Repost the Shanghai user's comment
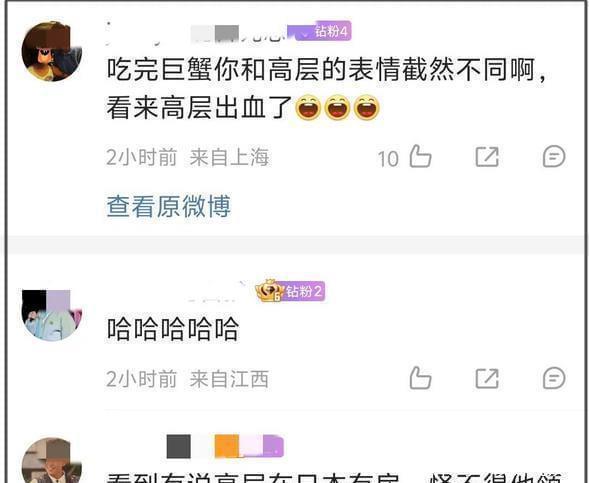Viewport: 589px width, 483px height. [487, 156]
